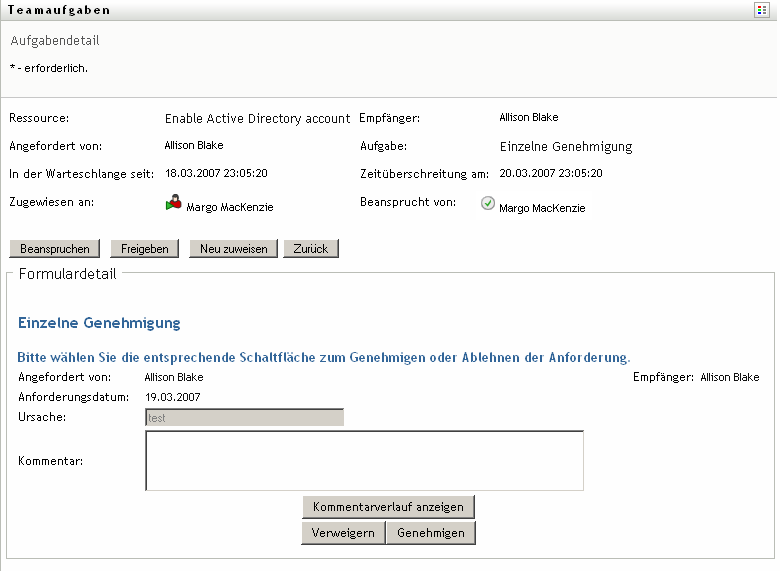780x571 pixels.
Task: Click the Anforderungsdatum value 19.03.2007
Action: [173, 397]
